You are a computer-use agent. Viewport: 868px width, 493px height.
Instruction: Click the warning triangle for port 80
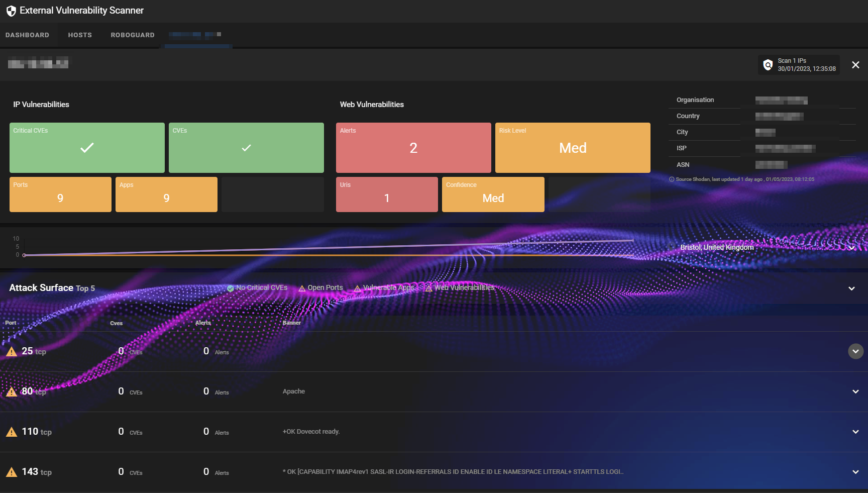(12, 392)
